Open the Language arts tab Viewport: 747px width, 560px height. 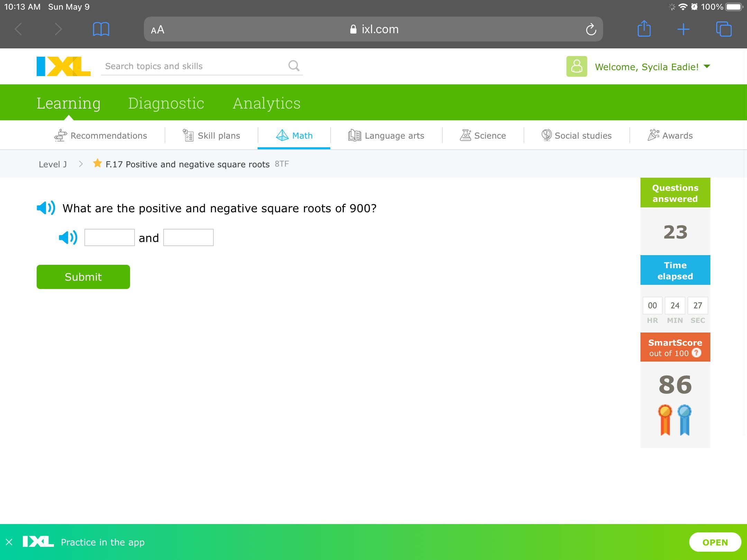click(386, 136)
